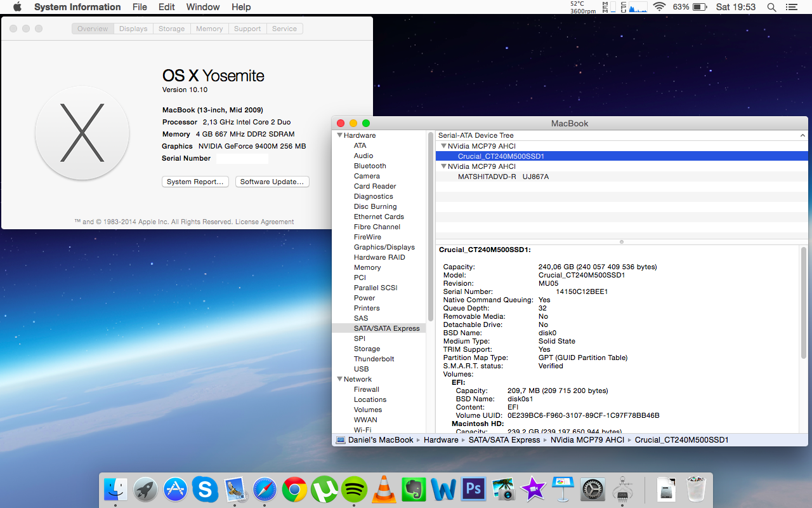Collapse NVidia MCP79 AHCI group above MATSHITADVD-R
The height and width of the screenshot is (508, 812).
point(443,166)
